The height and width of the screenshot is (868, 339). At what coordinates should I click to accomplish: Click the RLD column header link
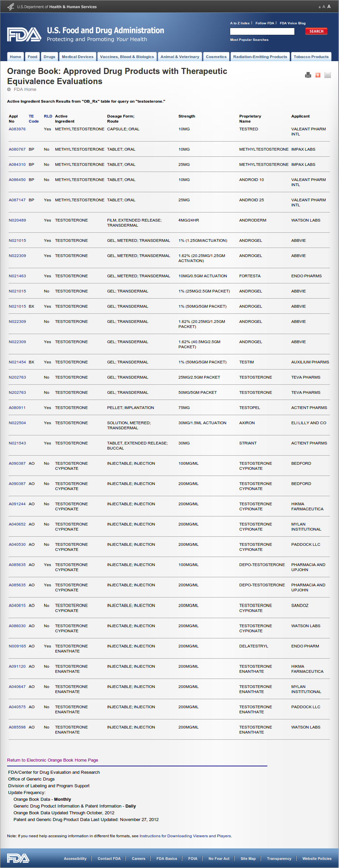coord(48,116)
